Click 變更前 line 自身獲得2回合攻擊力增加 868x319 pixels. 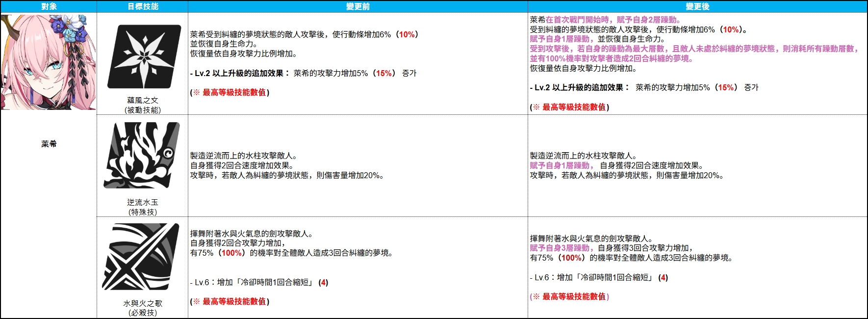238,243
